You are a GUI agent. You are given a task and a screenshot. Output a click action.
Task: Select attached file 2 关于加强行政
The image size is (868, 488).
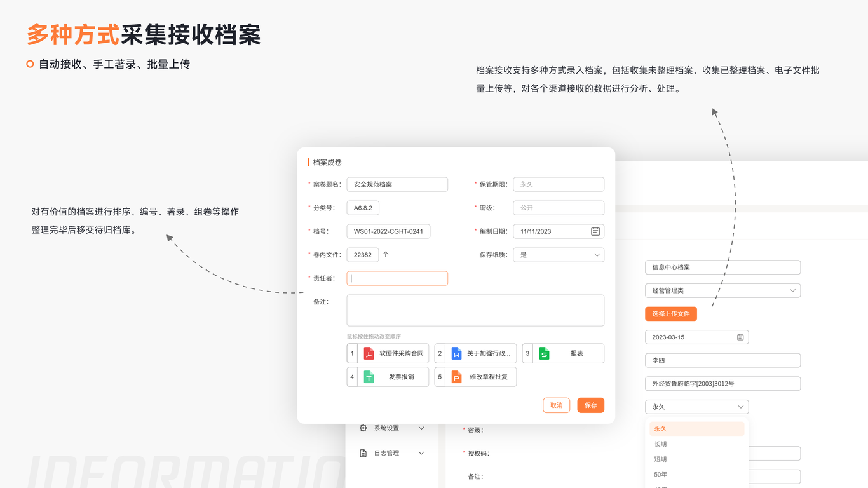tap(475, 353)
